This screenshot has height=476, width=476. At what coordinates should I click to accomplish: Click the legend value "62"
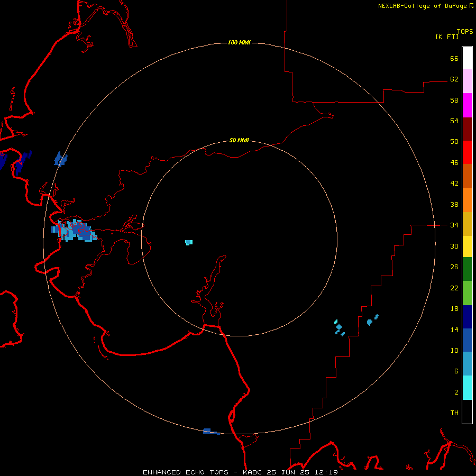[x=454, y=79]
